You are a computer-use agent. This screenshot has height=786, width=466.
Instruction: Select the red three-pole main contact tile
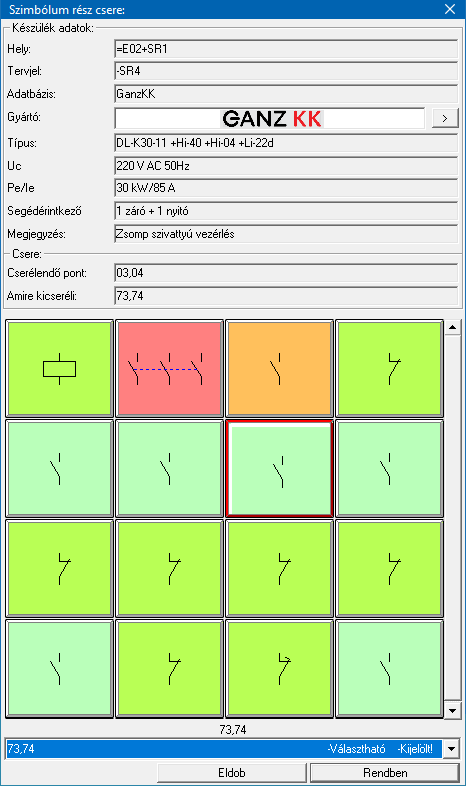(169, 368)
